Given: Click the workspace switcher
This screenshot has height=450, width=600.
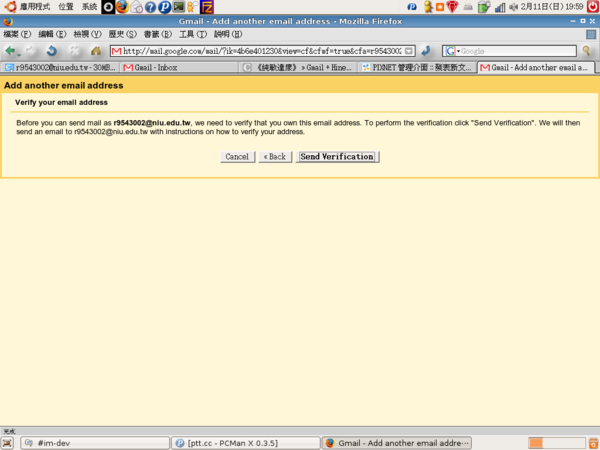Looking at the screenshot, I should [556, 443].
